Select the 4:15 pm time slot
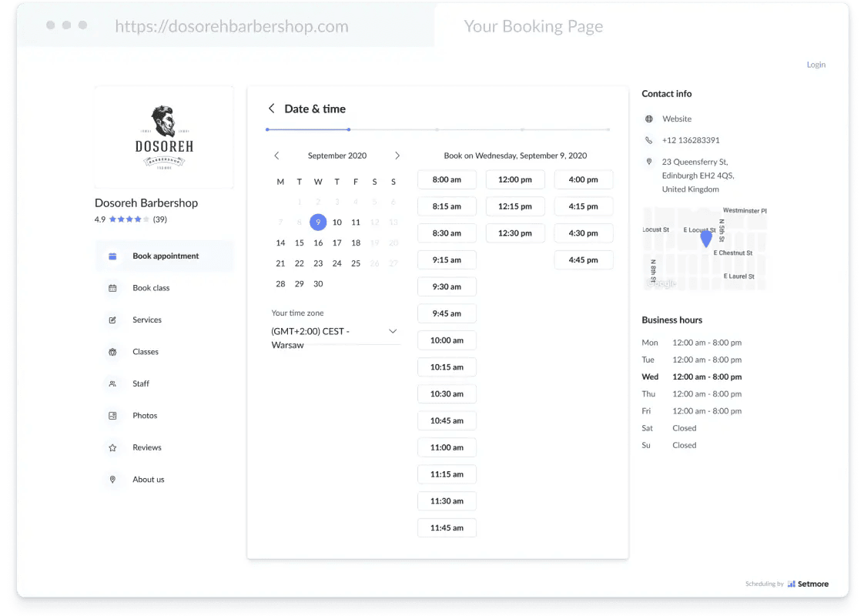This screenshot has width=864, height=616. [x=584, y=206]
